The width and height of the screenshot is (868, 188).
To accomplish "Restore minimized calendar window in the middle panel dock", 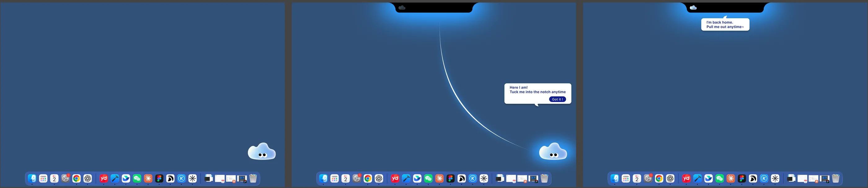I will (511, 179).
